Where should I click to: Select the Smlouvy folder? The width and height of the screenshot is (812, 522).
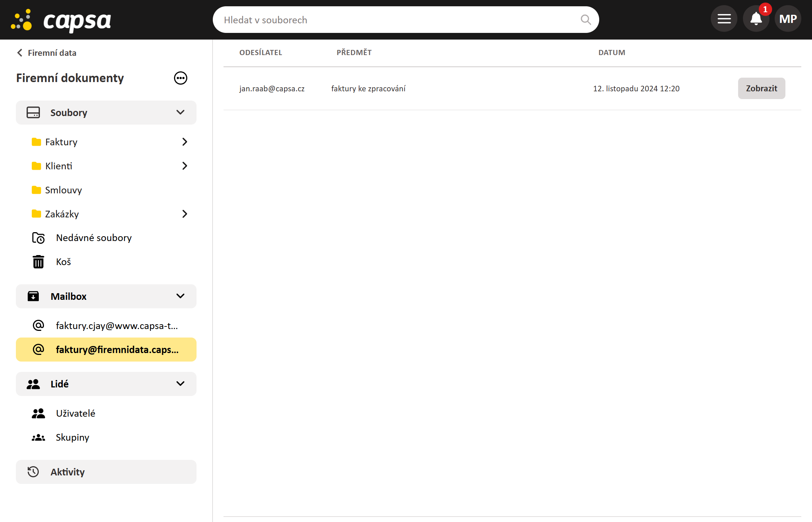pos(63,190)
